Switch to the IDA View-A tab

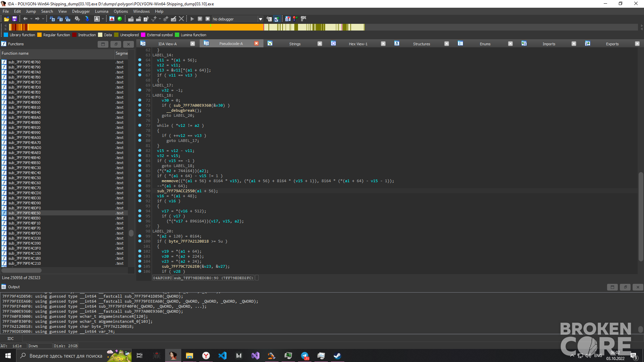(167, 44)
